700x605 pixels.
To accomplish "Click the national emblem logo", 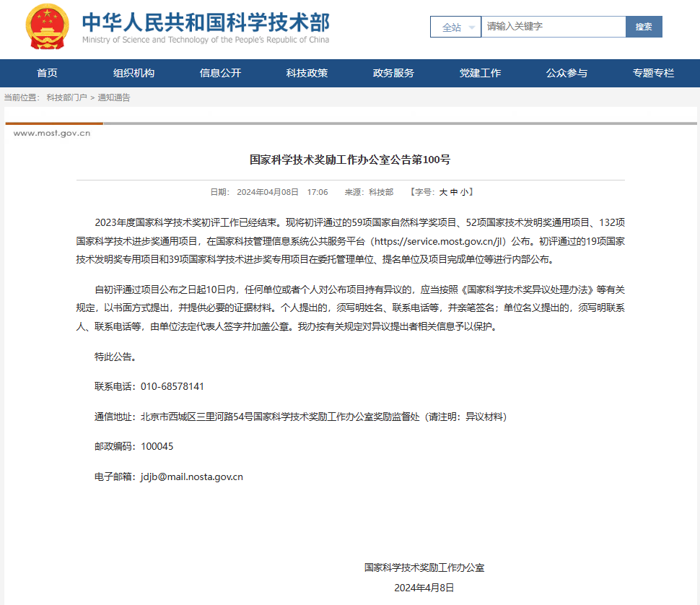I will pyautogui.click(x=48, y=27).
